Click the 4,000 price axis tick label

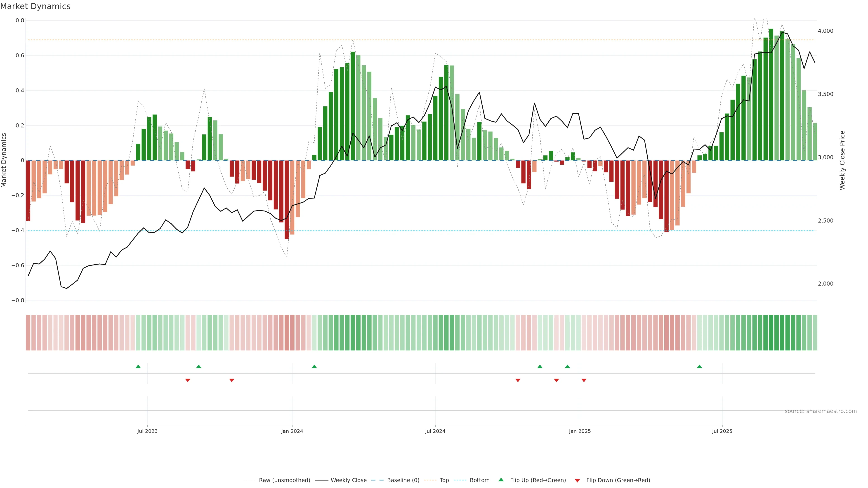click(x=825, y=31)
